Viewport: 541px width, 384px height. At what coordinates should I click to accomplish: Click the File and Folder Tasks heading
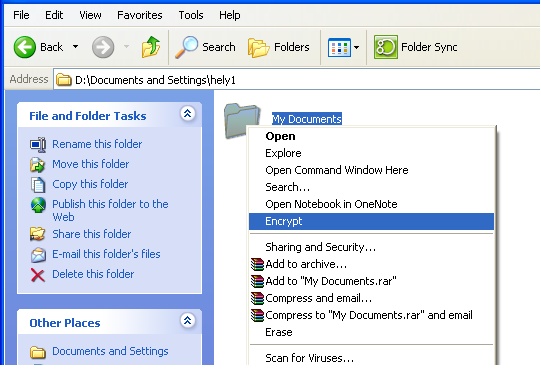coord(88,116)
